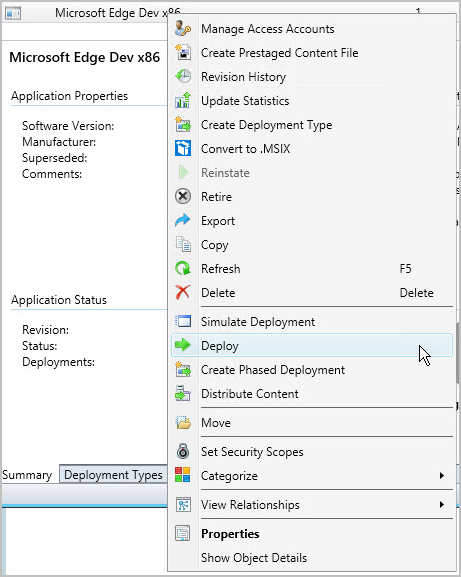Click the vertical scrollbar at right edge
Image resolution: width=461 pixels, height=577 pixels.
tap(457, 354)
